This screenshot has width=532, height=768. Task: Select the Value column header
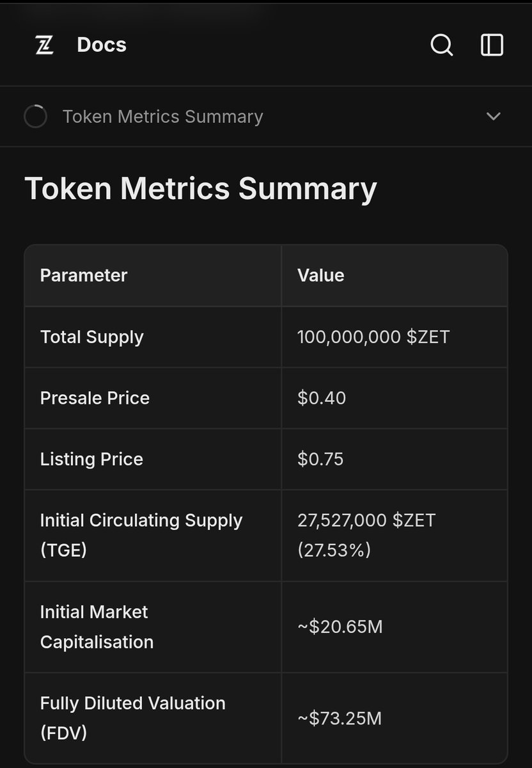pos(321,275)
